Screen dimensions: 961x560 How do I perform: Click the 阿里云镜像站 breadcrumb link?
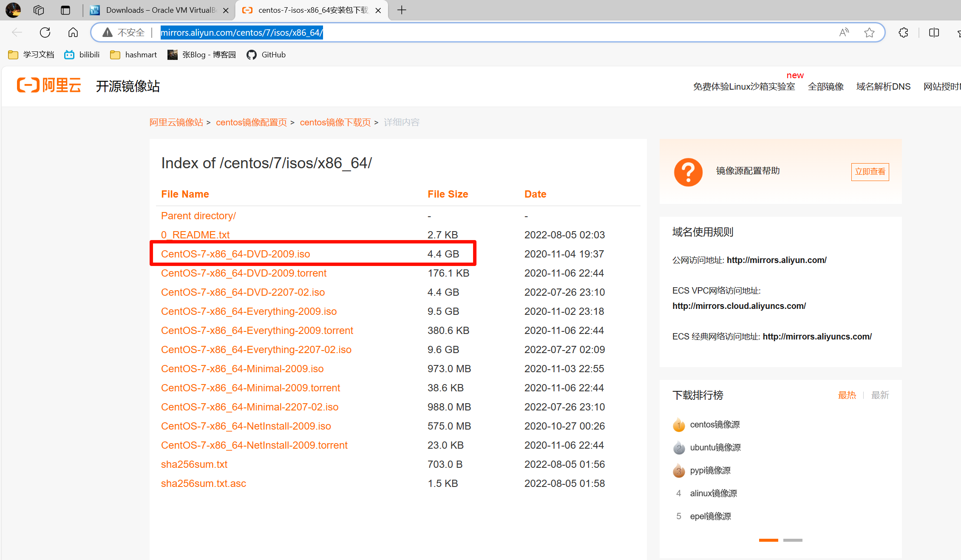coord(176,122)
